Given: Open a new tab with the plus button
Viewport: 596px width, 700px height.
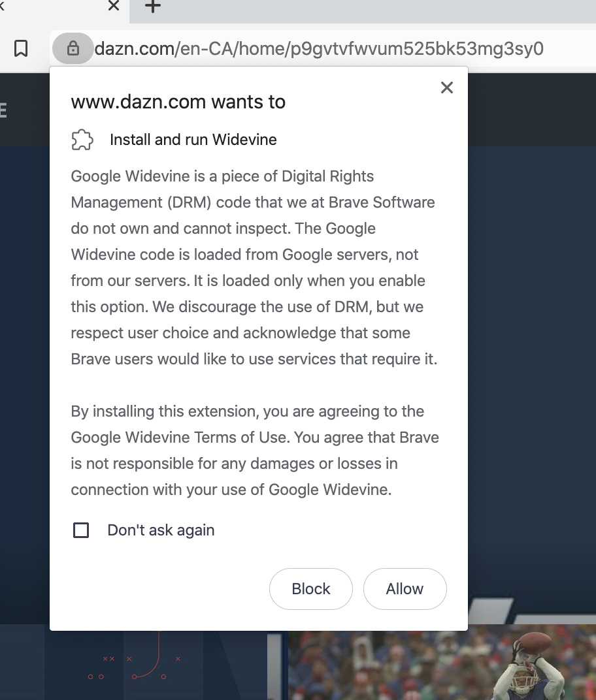Looking at the screenshot, I should point(153,7).
